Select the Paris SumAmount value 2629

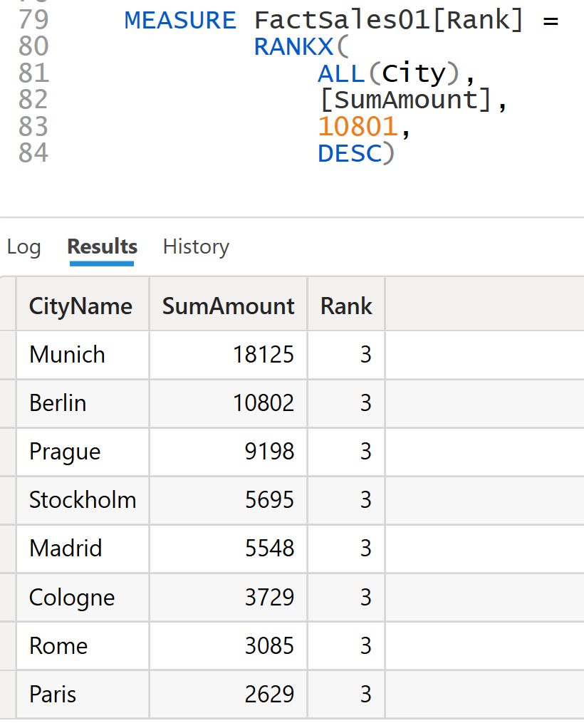pyautogui.click(x=269, y=695)
